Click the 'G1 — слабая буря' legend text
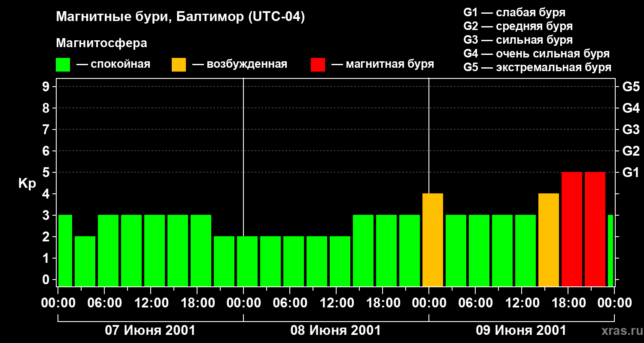Image resolution: width=644 pixels, height=343 pixels. (514, 12)
